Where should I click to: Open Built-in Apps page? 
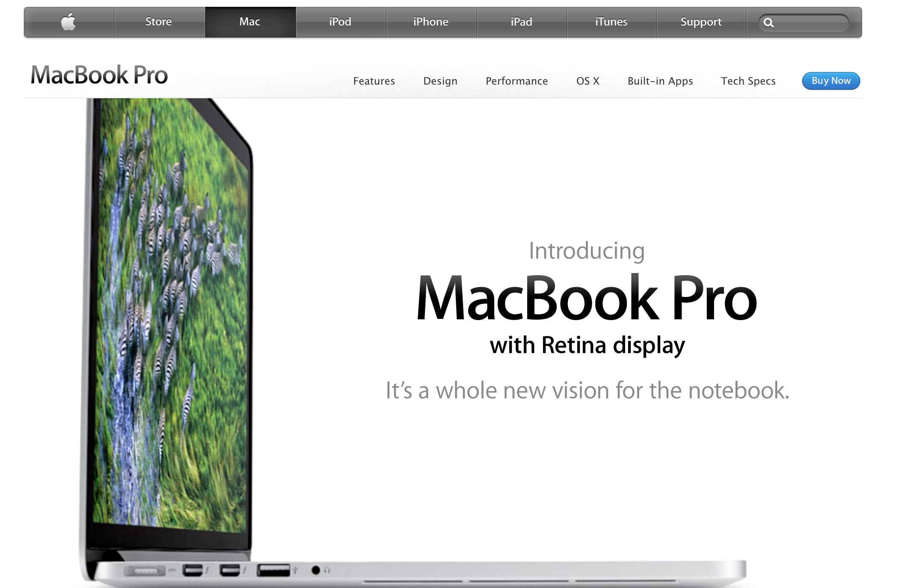(x=660, y=81)
